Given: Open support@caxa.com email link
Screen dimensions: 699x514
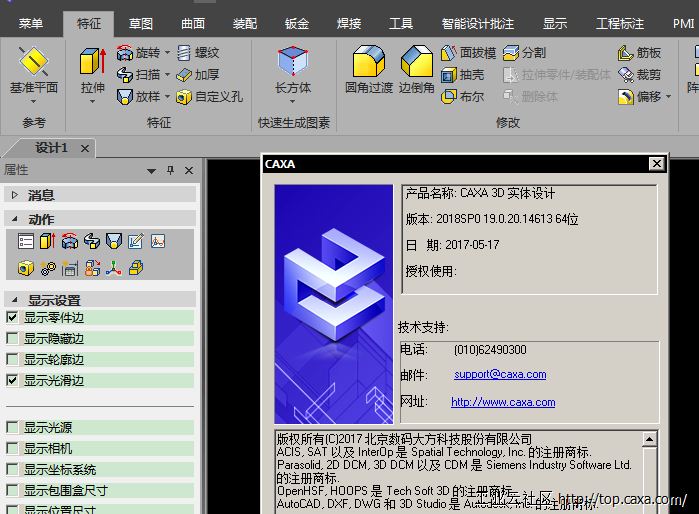Looking at the screenshot, I should click(500, 374).
